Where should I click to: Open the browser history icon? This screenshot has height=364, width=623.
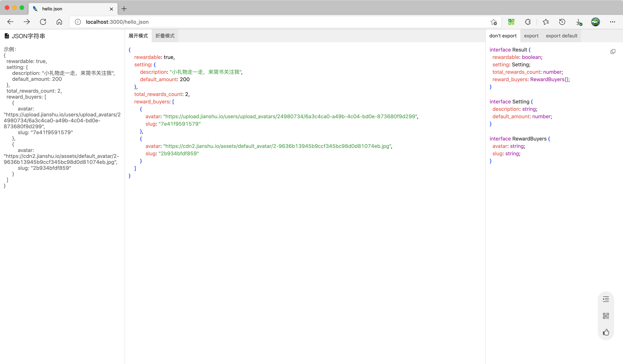click(562, 22)
